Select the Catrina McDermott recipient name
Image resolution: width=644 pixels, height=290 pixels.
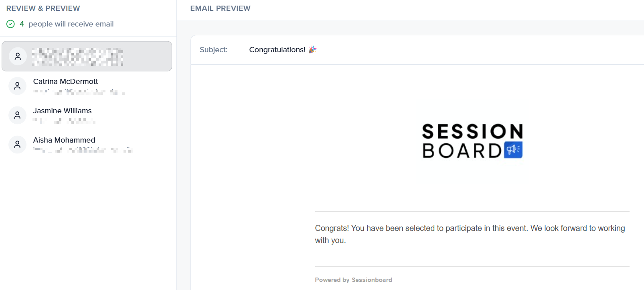tap(65, 82)
